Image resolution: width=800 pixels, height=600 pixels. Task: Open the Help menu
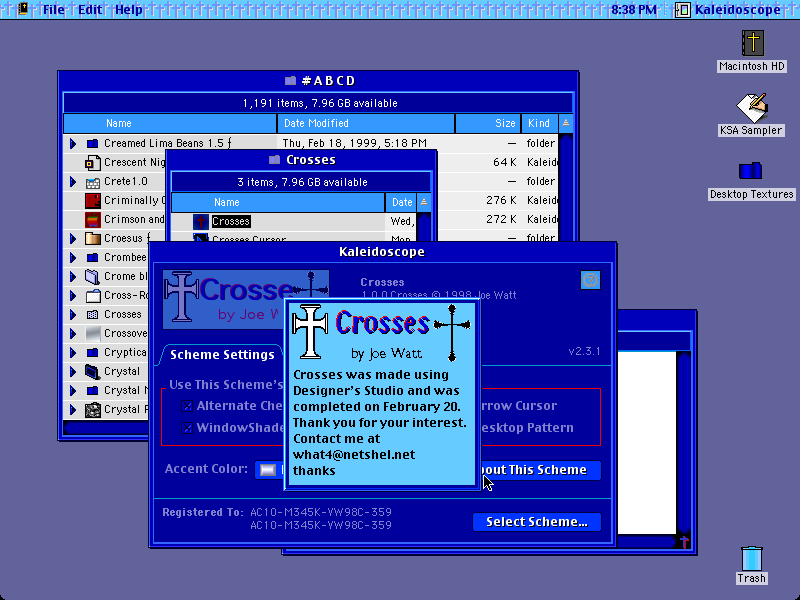pos(129,9)
